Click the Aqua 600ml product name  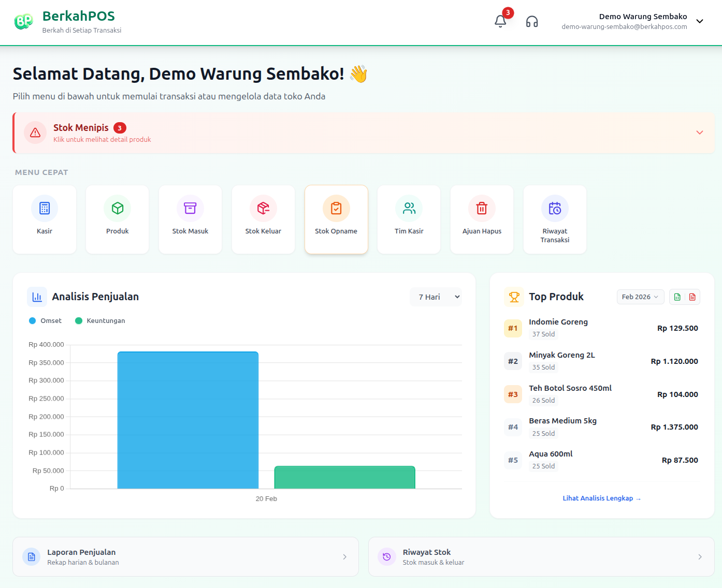[x=551, y=454]
